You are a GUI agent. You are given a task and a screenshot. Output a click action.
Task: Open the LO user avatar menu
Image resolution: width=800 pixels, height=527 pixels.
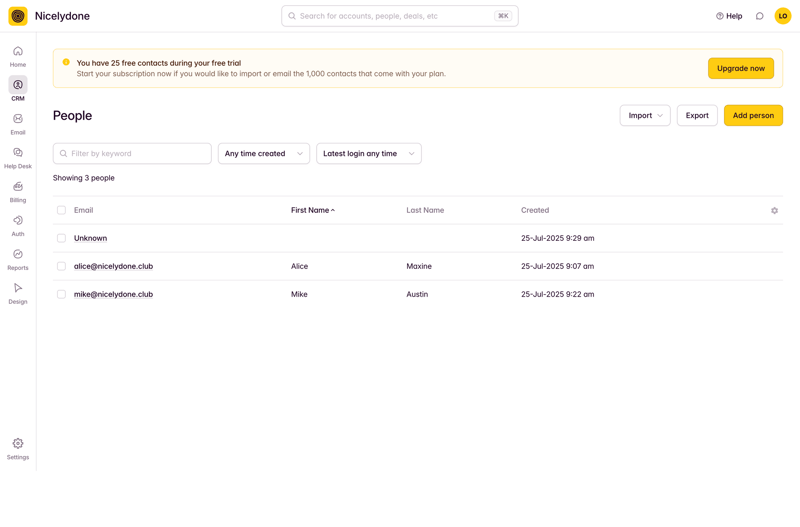783,16
